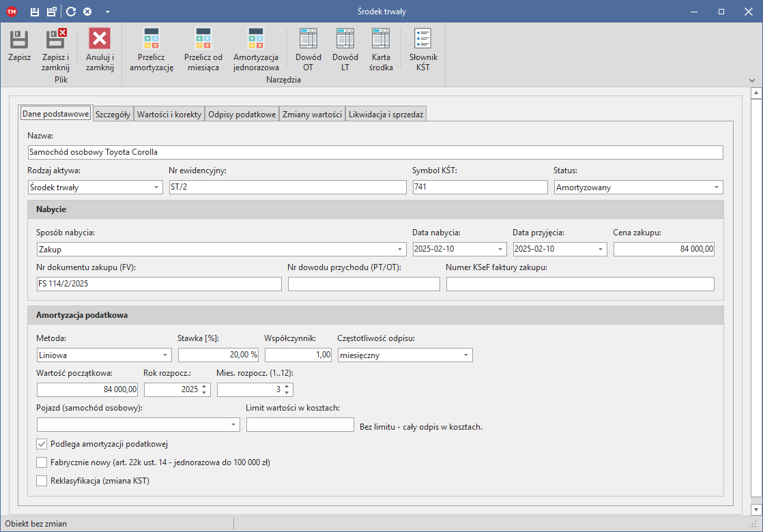The height and width of the screenshot is (532, 763).
Task: Click Zapisz i zamknij in the ribbon
Action: pos(55,50)
